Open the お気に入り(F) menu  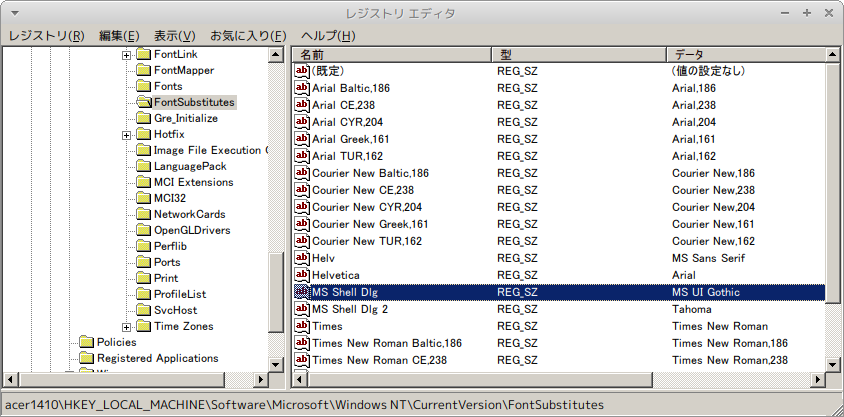248,35
